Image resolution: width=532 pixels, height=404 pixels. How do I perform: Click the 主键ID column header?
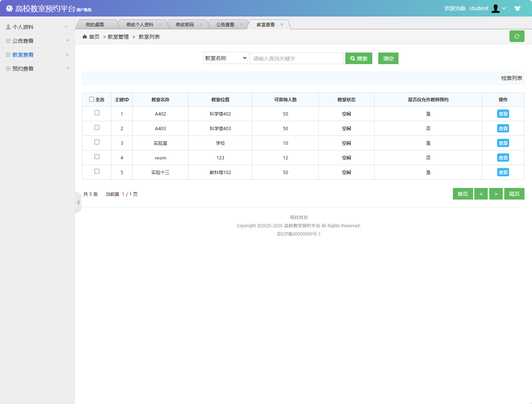pyautogui.click(x=122, y=100)
